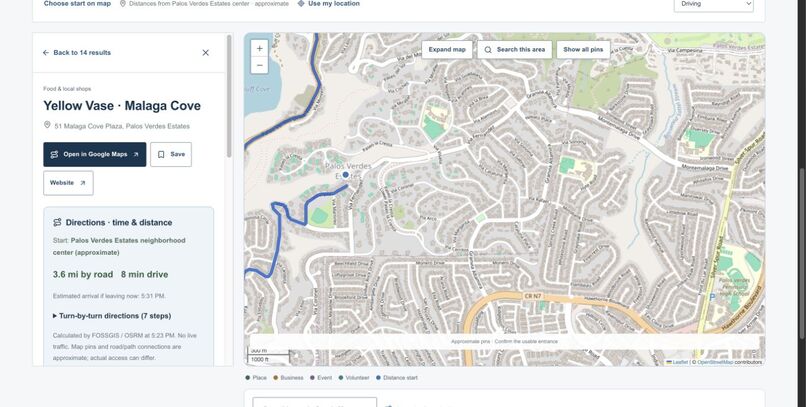Click the page scrollbar on right edge
Screen dimensions: 806x407
(802, 253)
